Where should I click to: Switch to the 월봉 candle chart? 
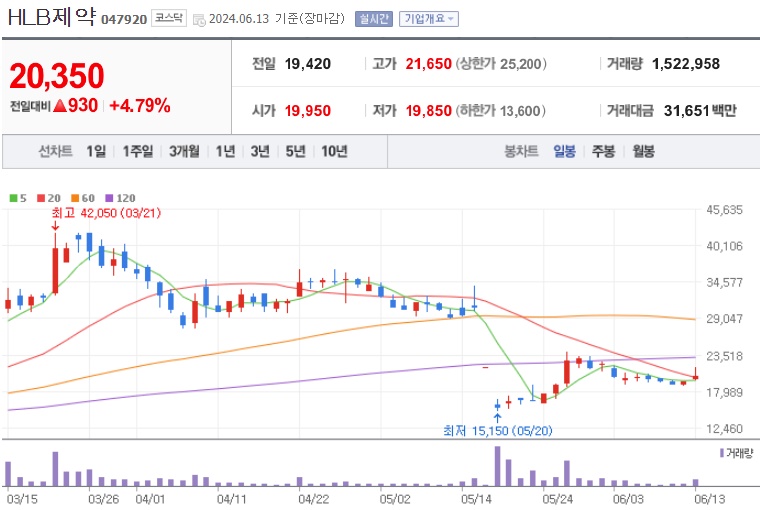tap(643, 151)
